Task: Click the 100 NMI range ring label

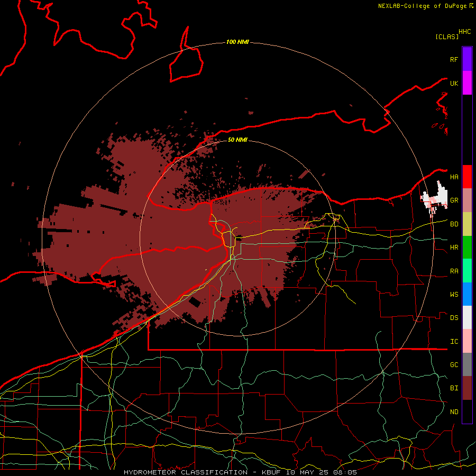Action: tap(237, 42)
